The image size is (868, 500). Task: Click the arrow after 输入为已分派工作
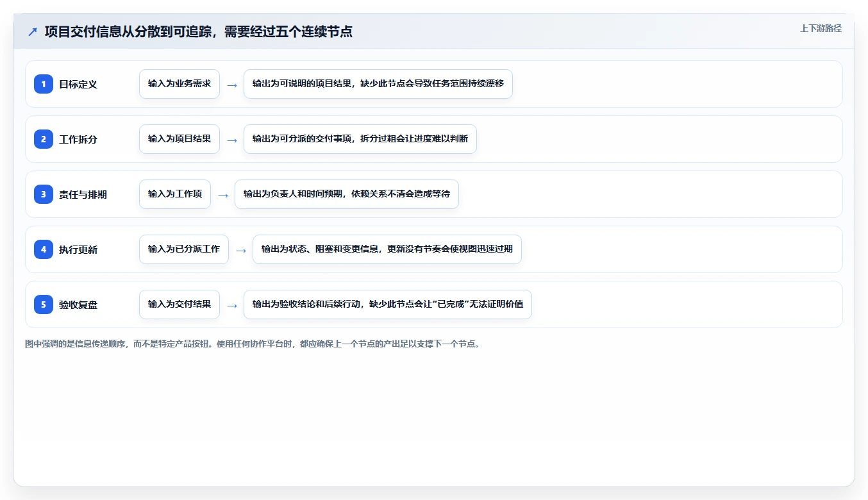click(241, 250)
